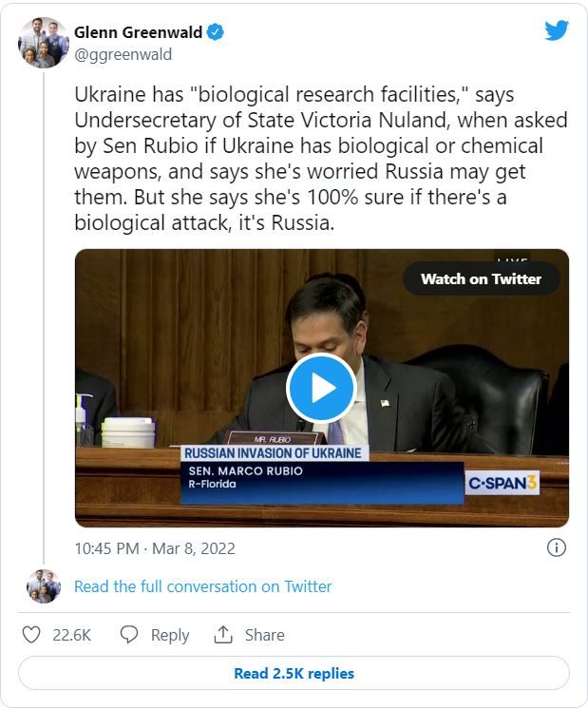The image size is (588, 709).
Task: Open the Read 2.5K replies button
Action: [294, 673]
